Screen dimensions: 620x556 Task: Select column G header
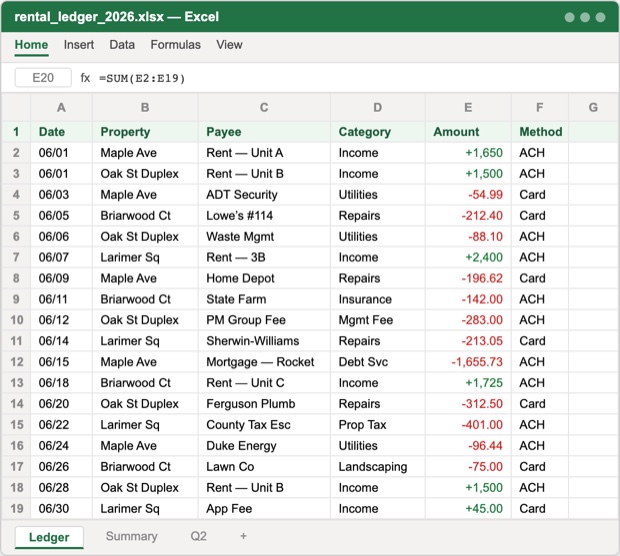click(x=593, y=107)
